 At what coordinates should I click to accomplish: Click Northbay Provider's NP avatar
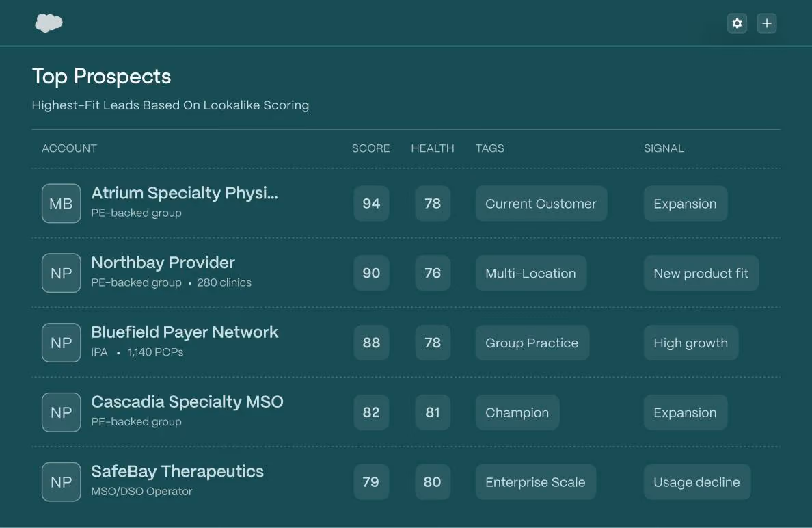pos(61,273)
